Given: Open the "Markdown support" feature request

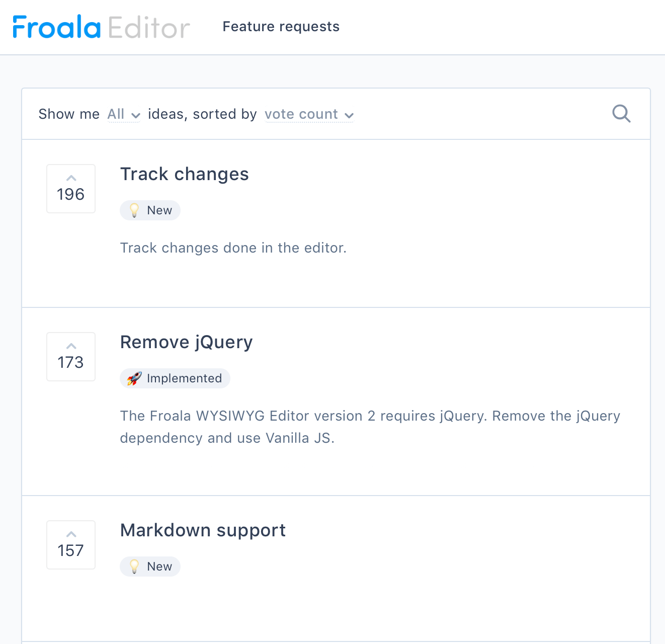Looking at the screenshot, I should pos(203,530).
